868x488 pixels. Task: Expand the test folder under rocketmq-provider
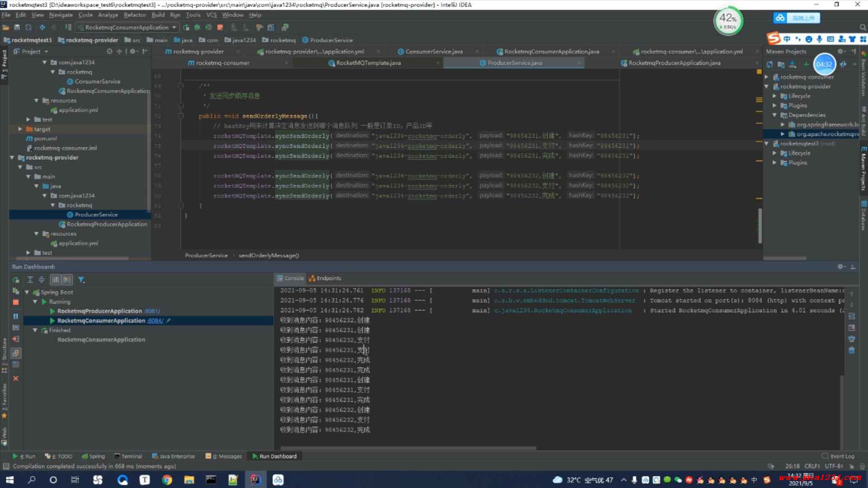28,253
